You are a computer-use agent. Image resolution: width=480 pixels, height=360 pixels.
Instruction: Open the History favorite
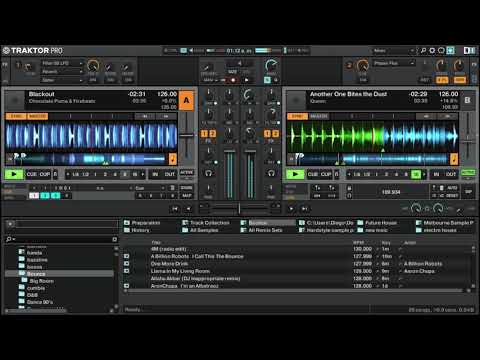[137, 230]
